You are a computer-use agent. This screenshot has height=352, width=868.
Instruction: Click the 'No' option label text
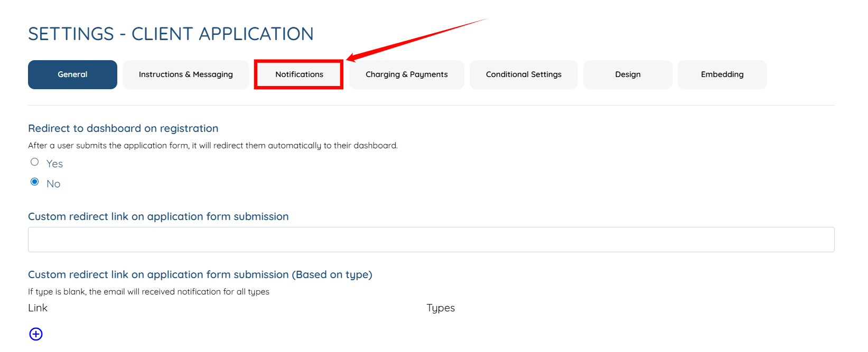point(53,184)
